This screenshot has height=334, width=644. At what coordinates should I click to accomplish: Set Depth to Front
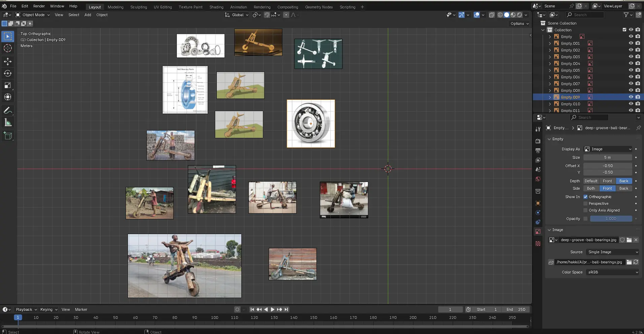click(x=608, y=181)
